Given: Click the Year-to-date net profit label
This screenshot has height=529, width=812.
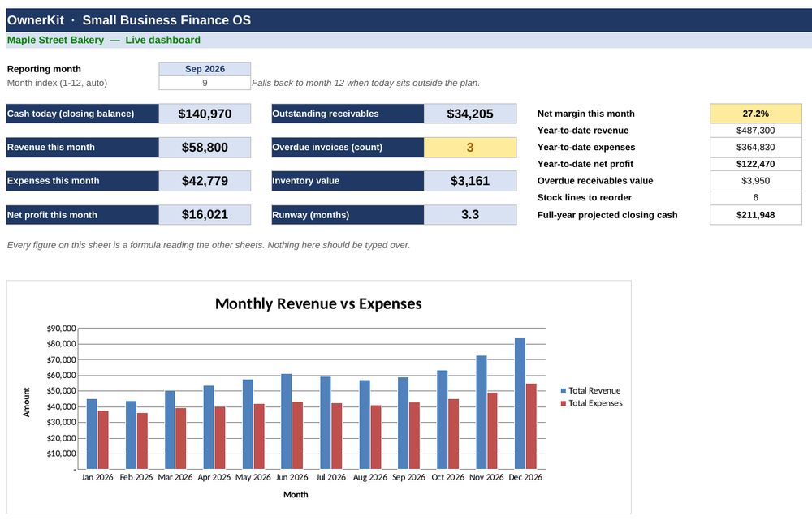Looking at the screenshot, I should coord(585,164).
